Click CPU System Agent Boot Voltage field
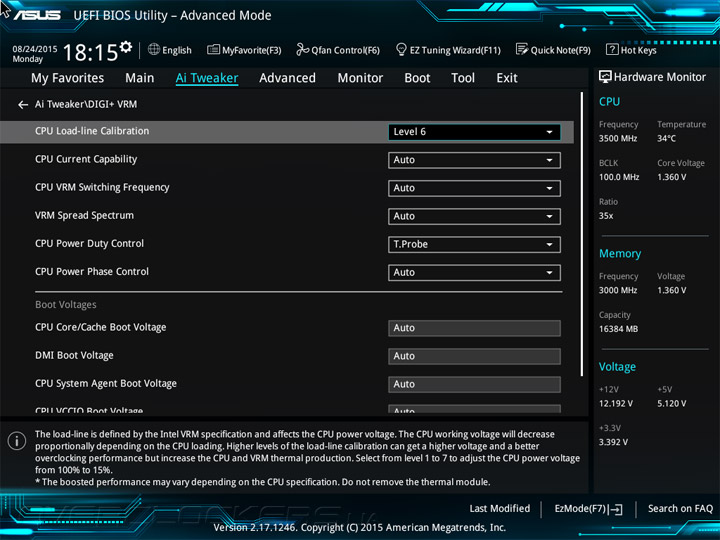Image resolution: width=720 pixels, height=540 pixels. click(474, 384)
